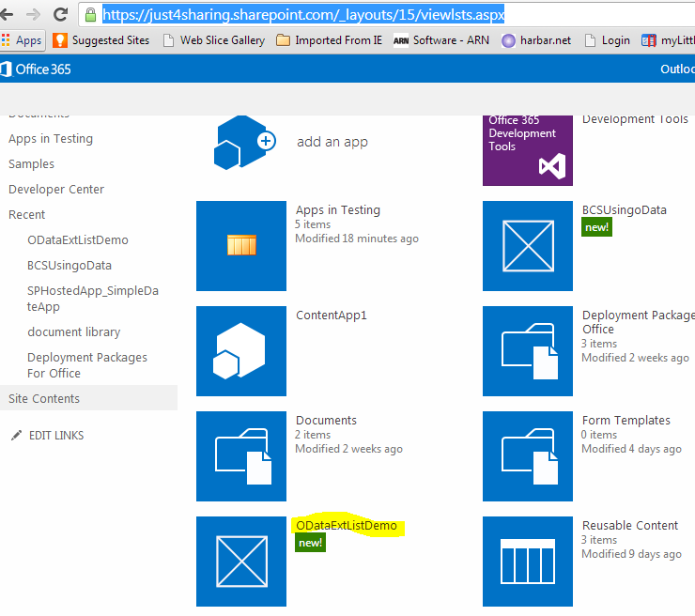Click the ODataExtListDemo tile icon
Image resolution: width=695 pixels, height=616 pixels.
click(x=241, y=561)
